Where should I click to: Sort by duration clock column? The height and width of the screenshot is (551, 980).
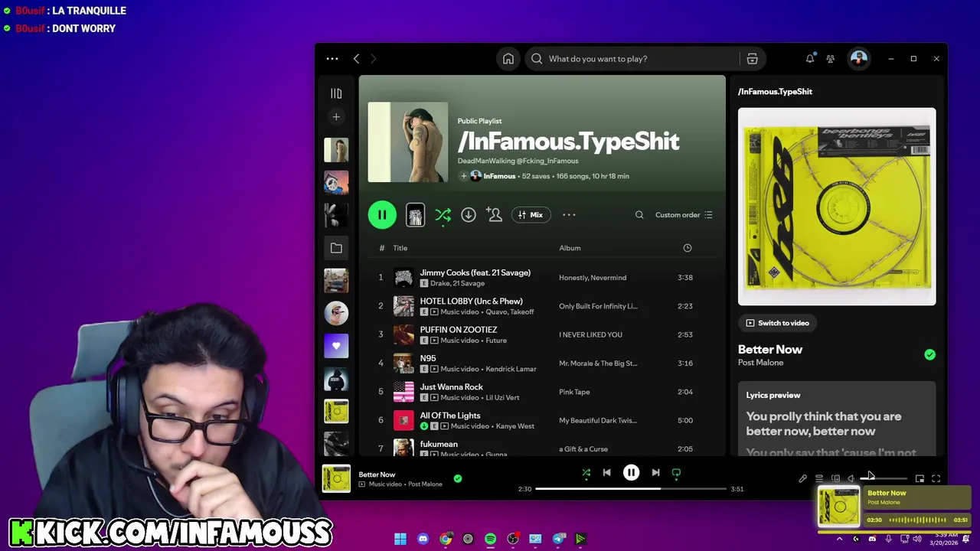[688, 248]
